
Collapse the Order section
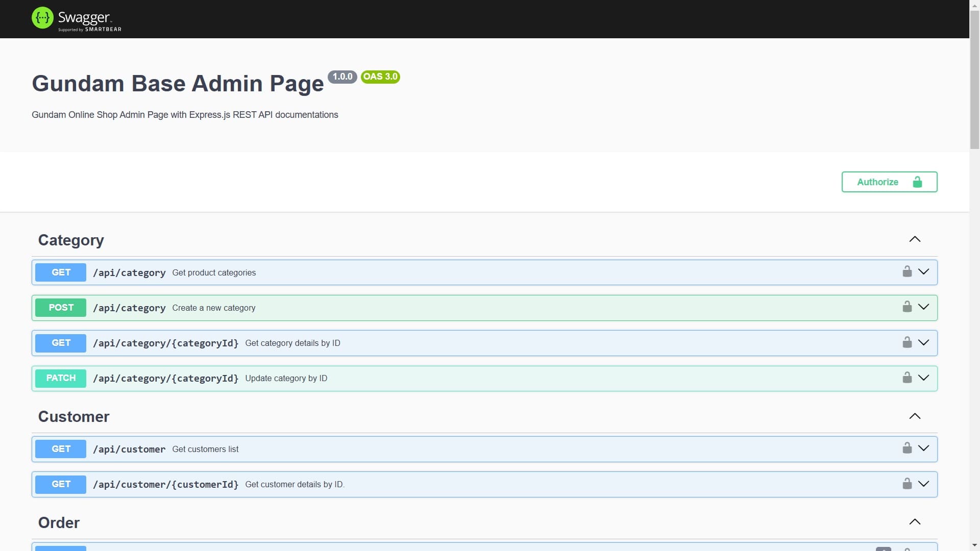[915, 522]
